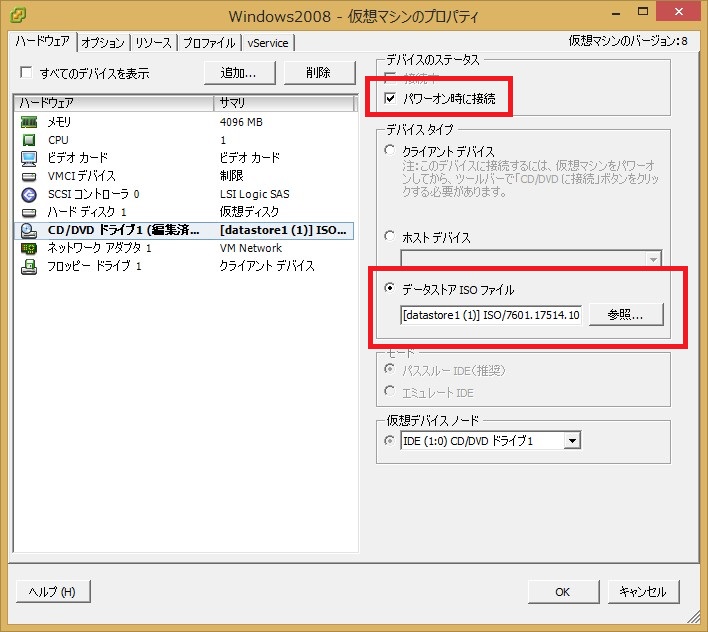Maximize the 仮想マシンのプロパティ window
The height and width of the screenshot is (632, 708).
(643, 12)
